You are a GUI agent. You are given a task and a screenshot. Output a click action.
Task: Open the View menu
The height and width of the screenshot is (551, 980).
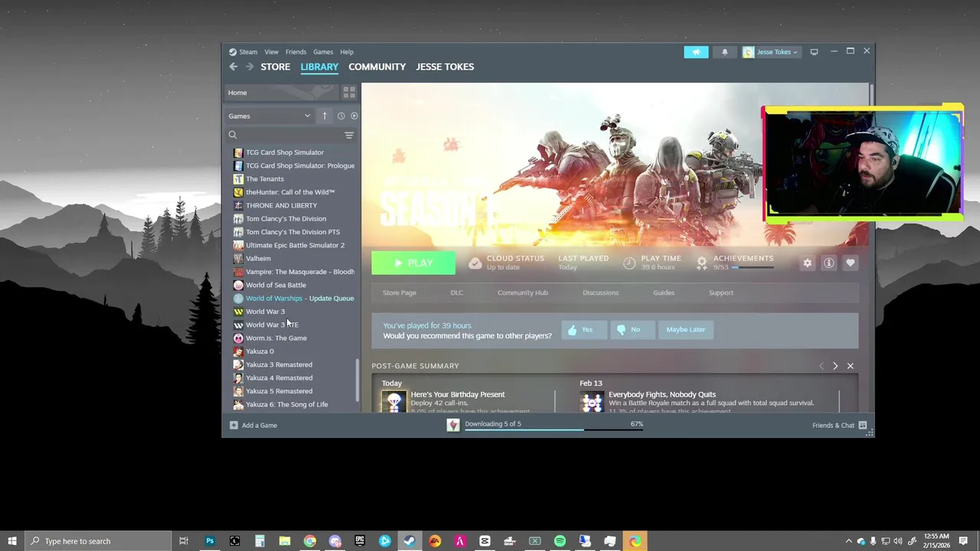271,52
